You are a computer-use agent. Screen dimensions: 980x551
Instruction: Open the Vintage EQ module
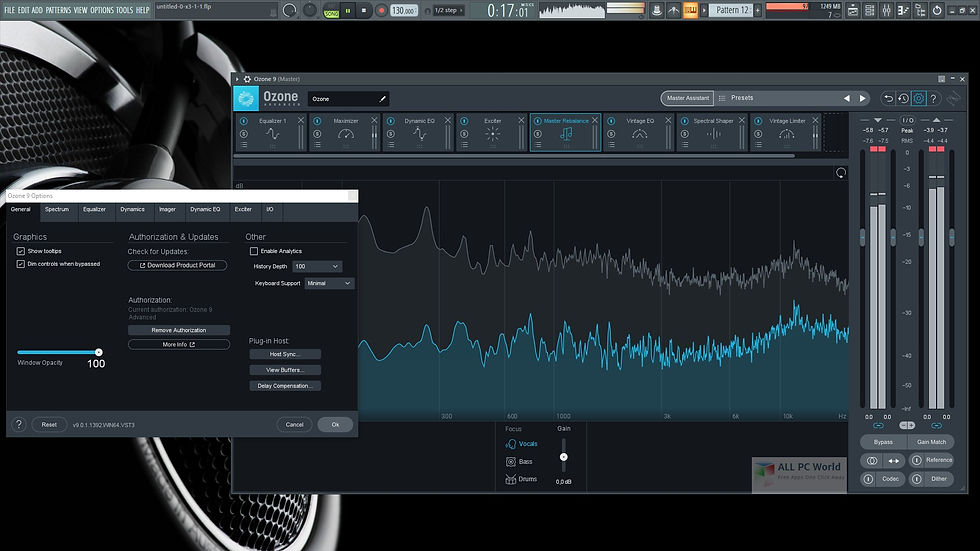pos(639,134)
